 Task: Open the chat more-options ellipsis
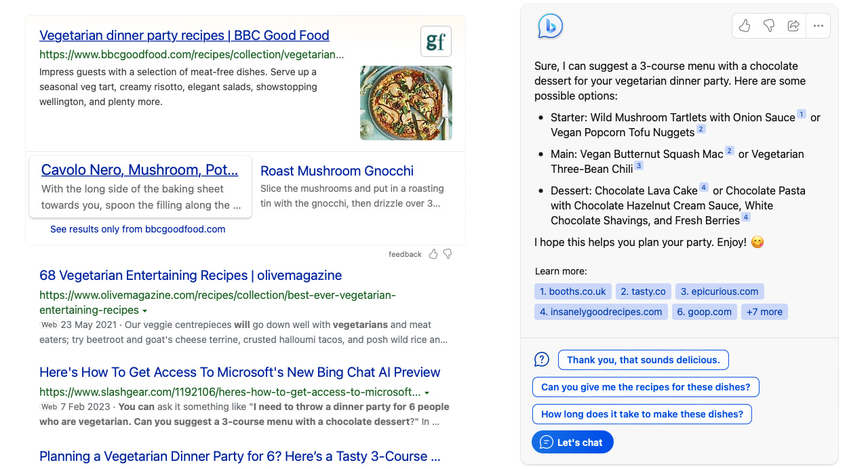pyautogui.click(x=818, y=25)
